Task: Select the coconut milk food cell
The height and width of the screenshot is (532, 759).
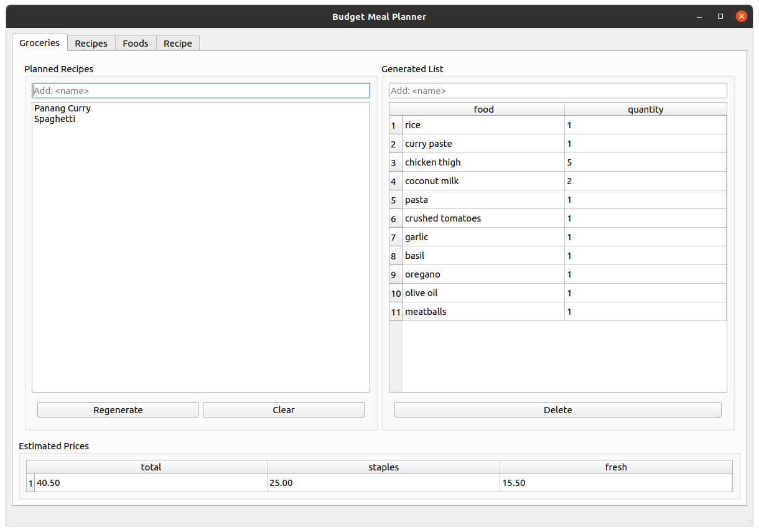Action: 483,181
